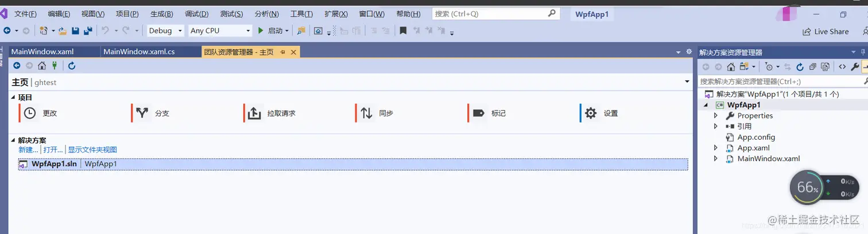Click Solution Explorer's Collapse All icon
Viewport: 868px width, 234px height.
[812, 67]
